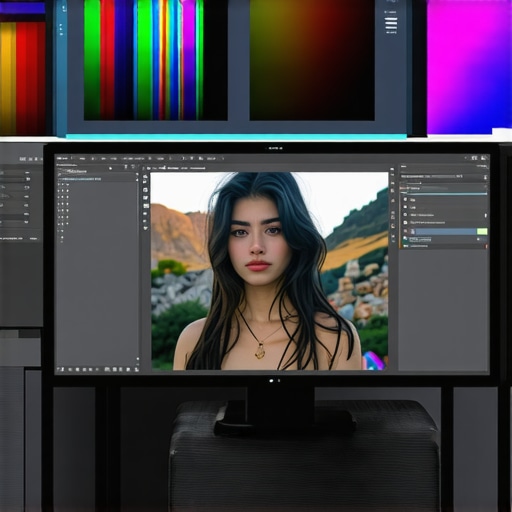Click the bottom down-arrow icon in the tool strip
The width and height of the screenshot is (512, 512).
point(146,228)
